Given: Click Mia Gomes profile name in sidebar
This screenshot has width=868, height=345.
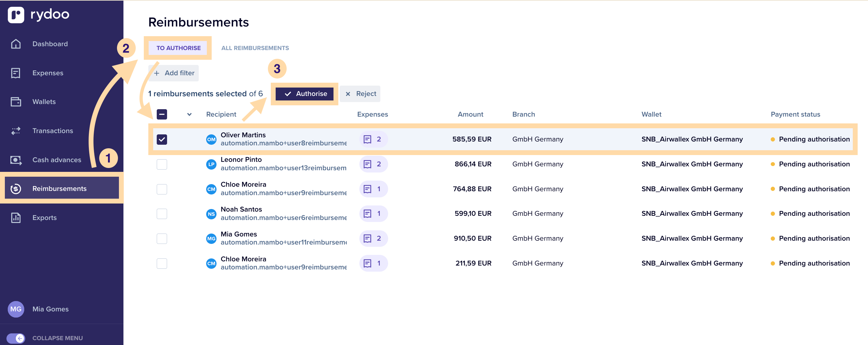Looking at the screenshot, I should 50,309.
